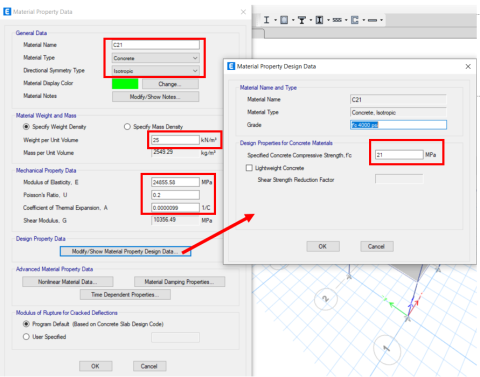
Task: Click OK in Material Property Design Data
Action: [x=323, y=246]
